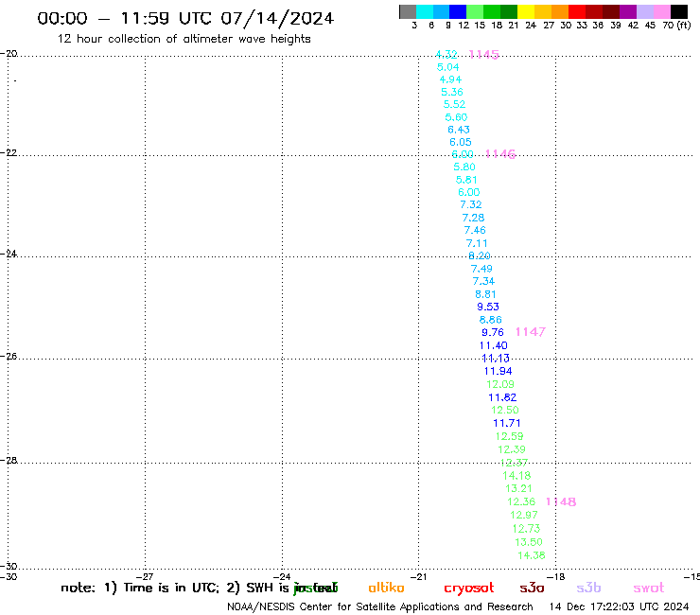Select the wave height reading 7.49

point(481,269)
